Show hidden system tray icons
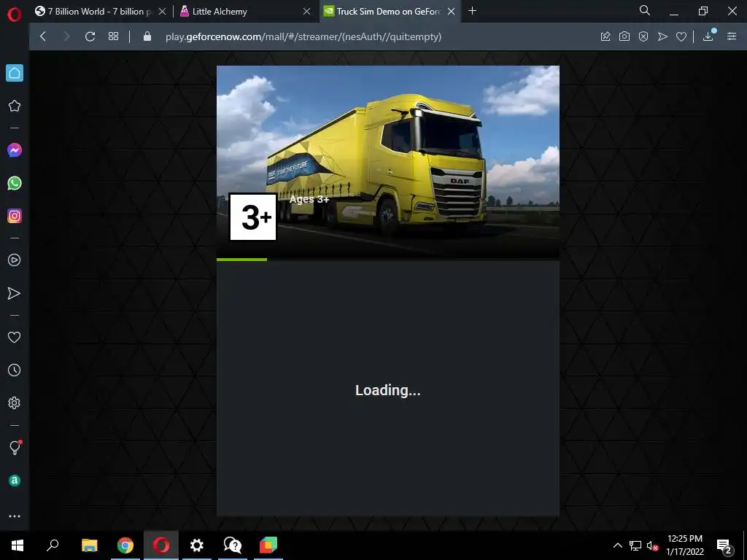Screen dimensions: 747x560 tap(617, 545)
